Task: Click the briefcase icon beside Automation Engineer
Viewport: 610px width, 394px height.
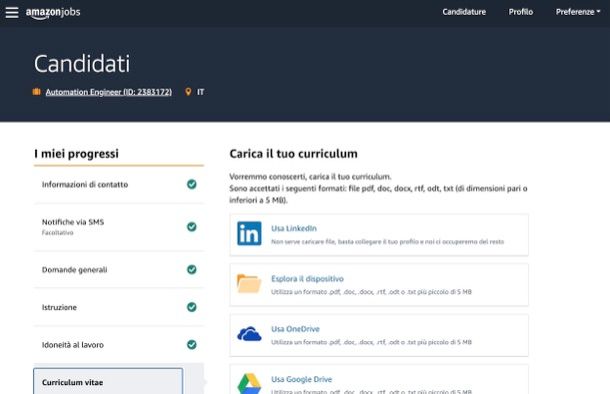Action: (x=37, y=92)
